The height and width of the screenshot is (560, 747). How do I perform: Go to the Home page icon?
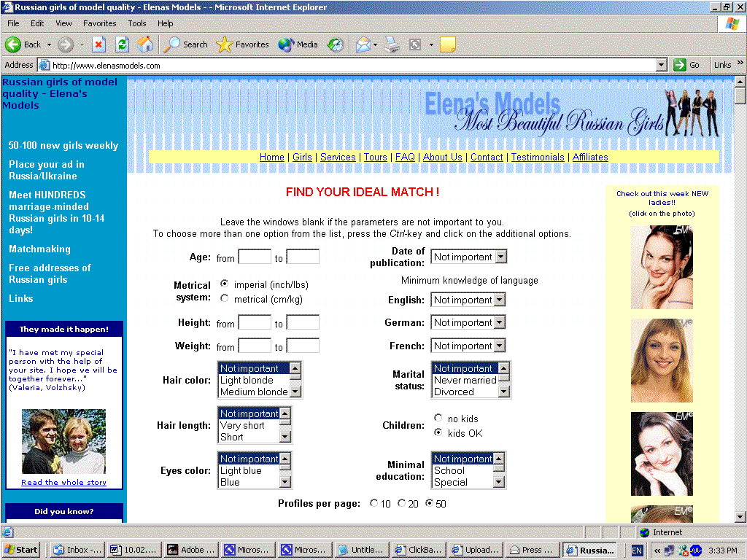pos(145,44)
